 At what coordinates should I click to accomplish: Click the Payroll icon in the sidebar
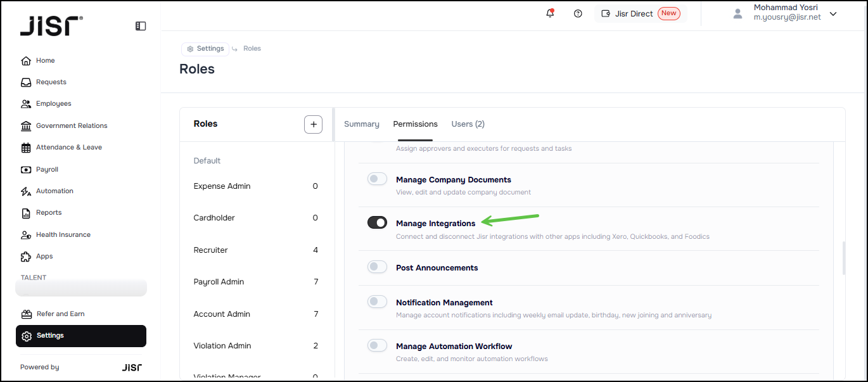tap(26, 170)
